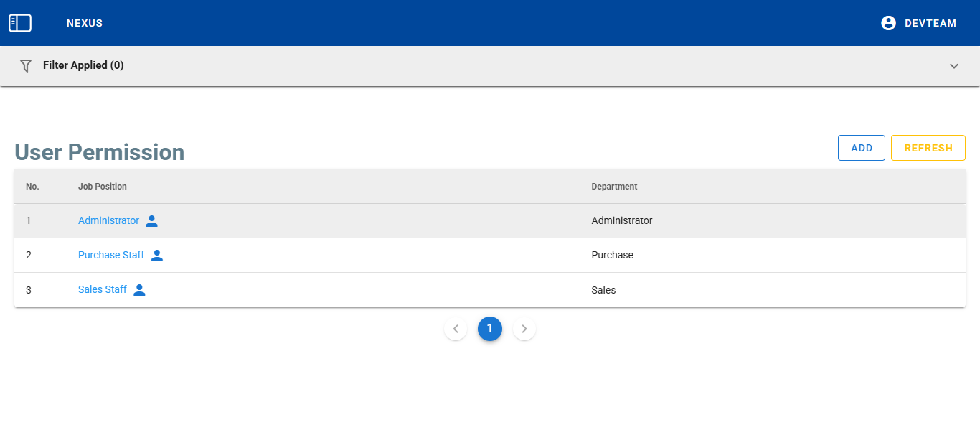Click the DEVTEAM account avatar icon
980x430 pixels.
click(x=888, y=23)
